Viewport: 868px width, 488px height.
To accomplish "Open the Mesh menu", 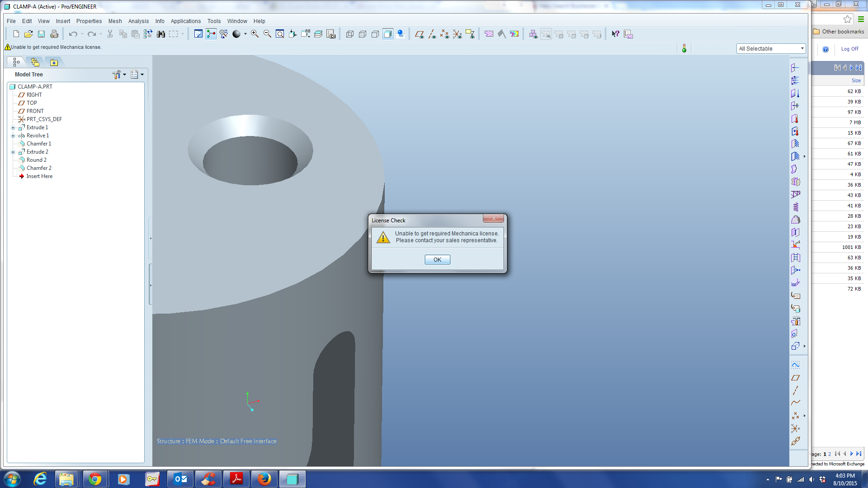I will coord(115,21).
